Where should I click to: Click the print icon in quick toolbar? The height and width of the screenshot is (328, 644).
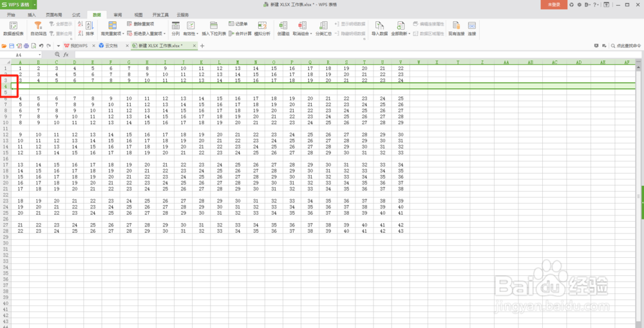click(26, 46)
